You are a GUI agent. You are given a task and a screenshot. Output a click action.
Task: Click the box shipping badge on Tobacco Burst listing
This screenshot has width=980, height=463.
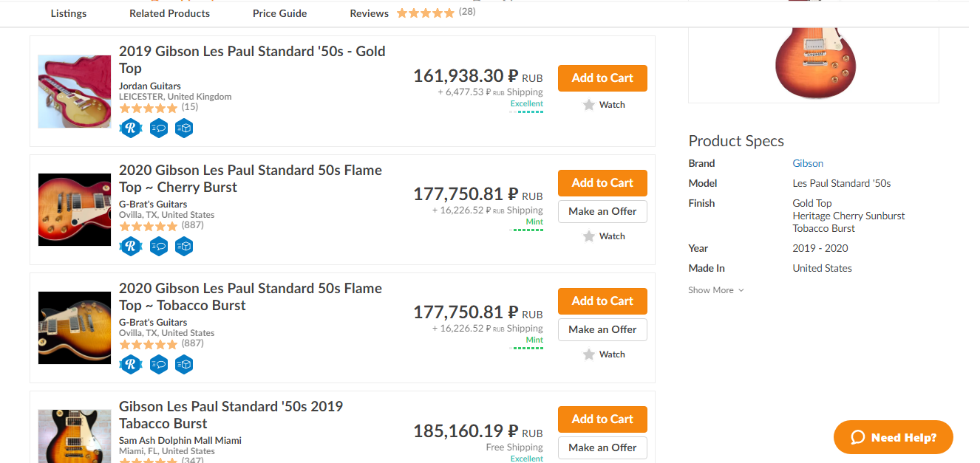[x=184, y=364]
